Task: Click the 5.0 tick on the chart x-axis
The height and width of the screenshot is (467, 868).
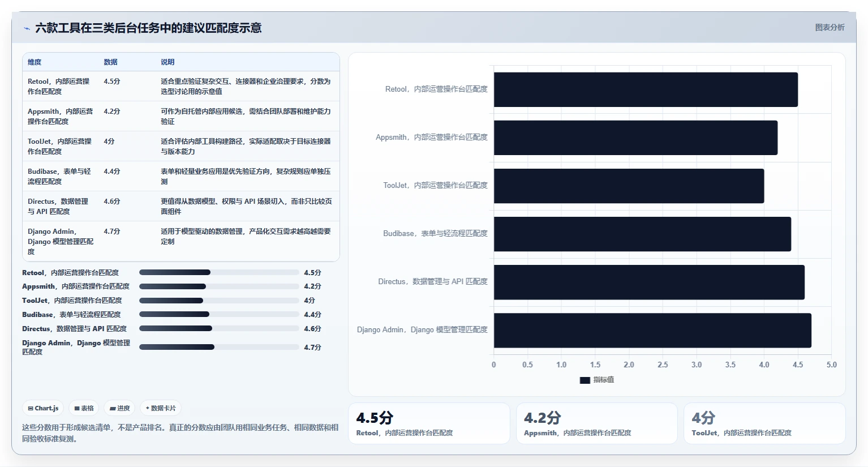Action: (831, 365)
